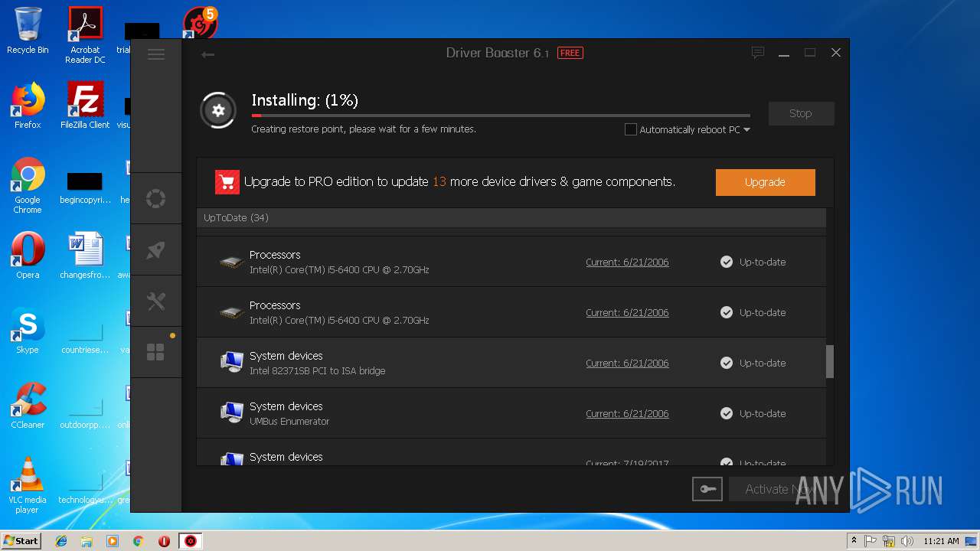Click the installing gear progress icon
This screenshot has width=980, height=551.
218,111
